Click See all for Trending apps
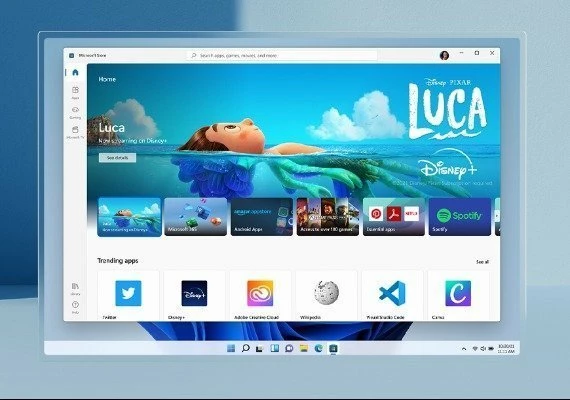This screenshot has width=570, height=400. (x=482, y=262)
